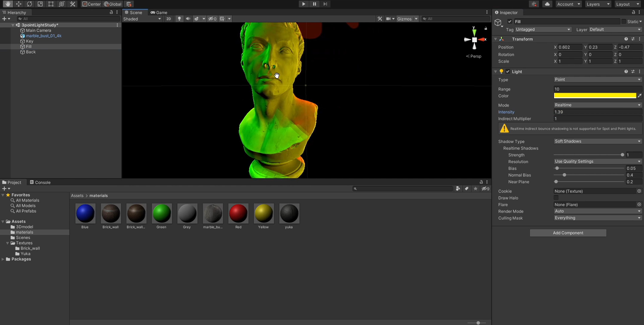Collapse the Textures folder
Screen dimensions: 644x325
click(8, 243)
